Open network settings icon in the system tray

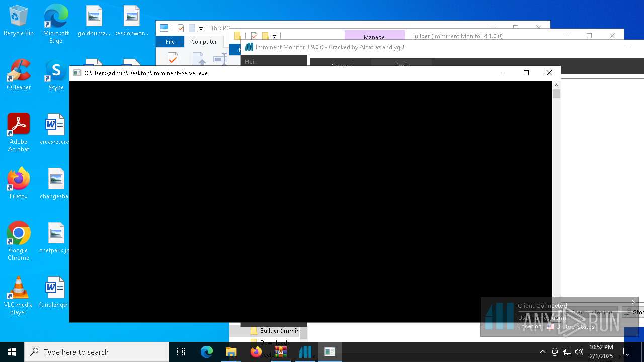[x=567, y=352]
